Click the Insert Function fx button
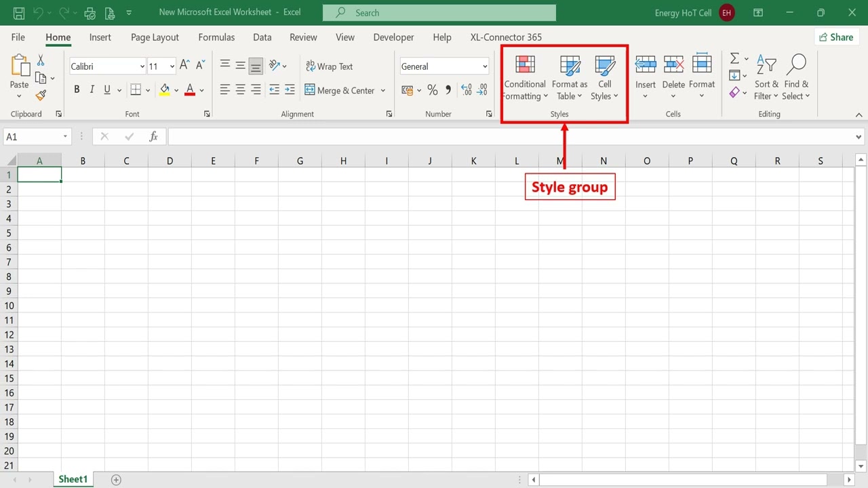 [153, 137]
